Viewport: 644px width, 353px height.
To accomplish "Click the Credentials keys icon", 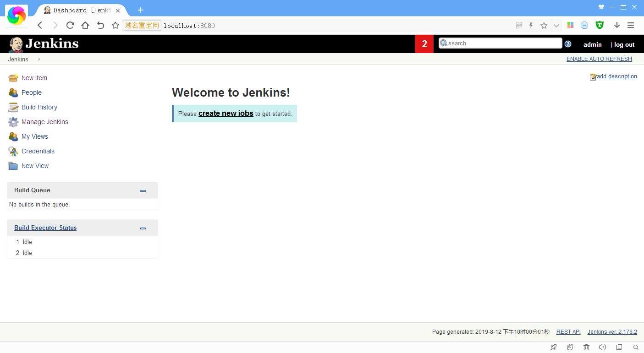I will pyautogui.click(x=13, y=151).
